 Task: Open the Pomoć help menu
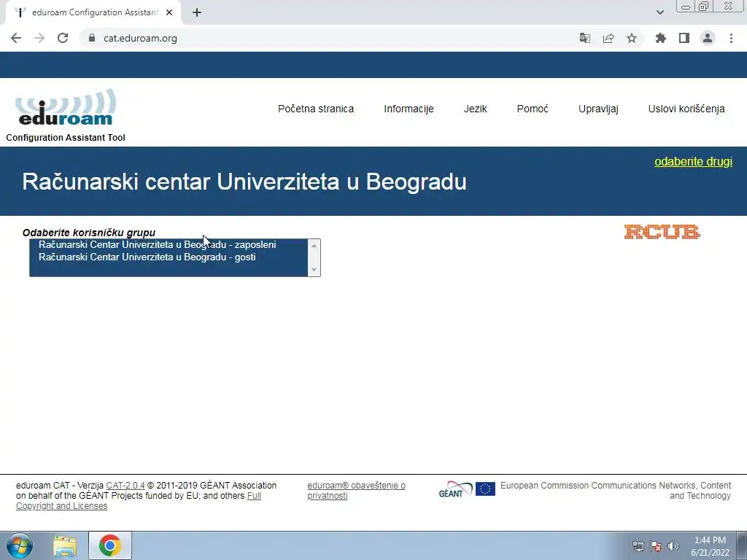(x=533, y=109)
